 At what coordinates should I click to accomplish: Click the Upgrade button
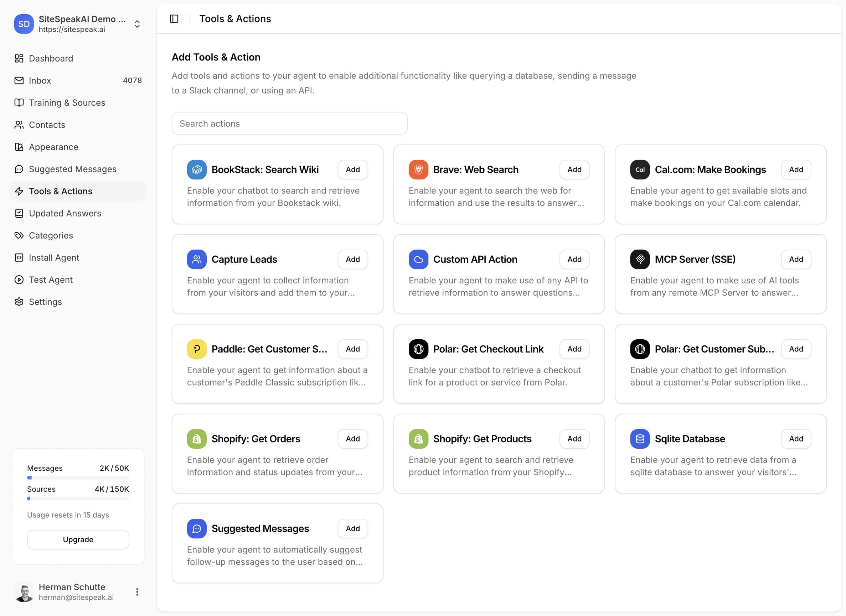[78, 539]
